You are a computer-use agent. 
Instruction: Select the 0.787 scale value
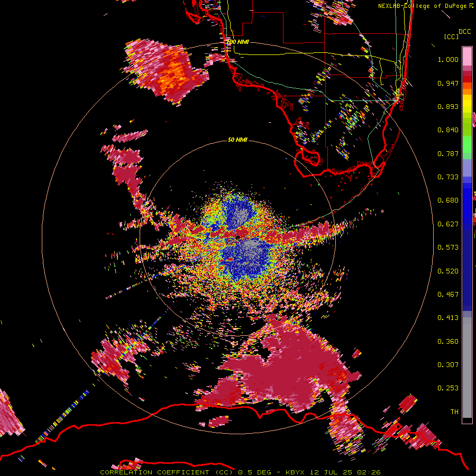(x=448, y=153)
